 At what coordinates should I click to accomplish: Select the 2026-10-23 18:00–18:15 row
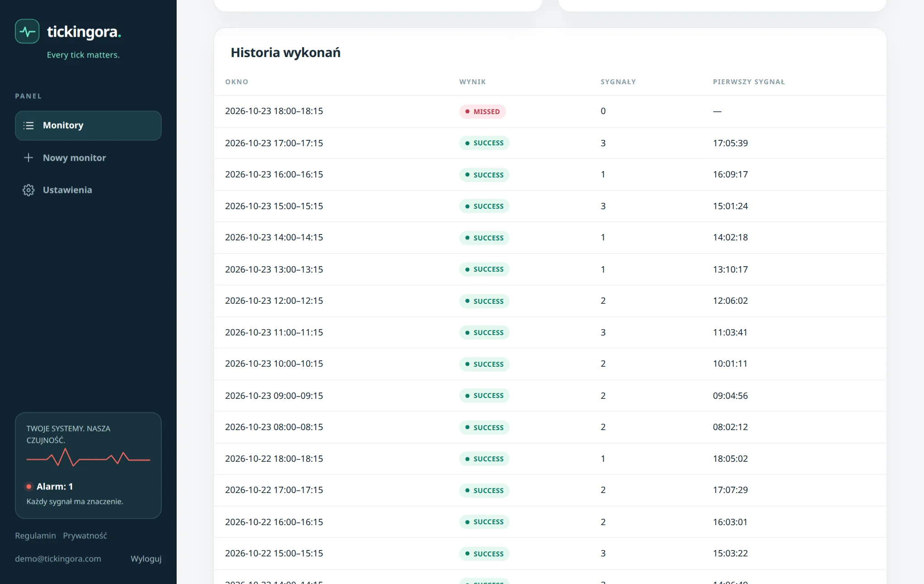click(550, 111)
